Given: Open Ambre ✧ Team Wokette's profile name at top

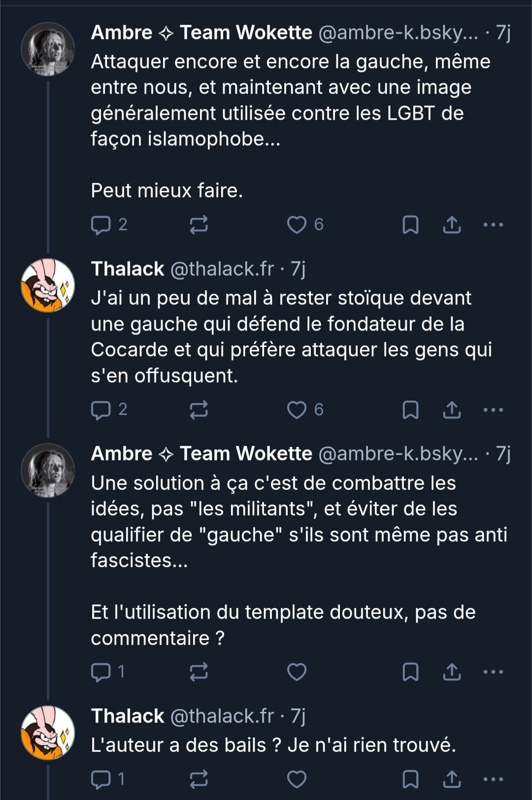Looking at the screenshot, I should coord(201,33).
